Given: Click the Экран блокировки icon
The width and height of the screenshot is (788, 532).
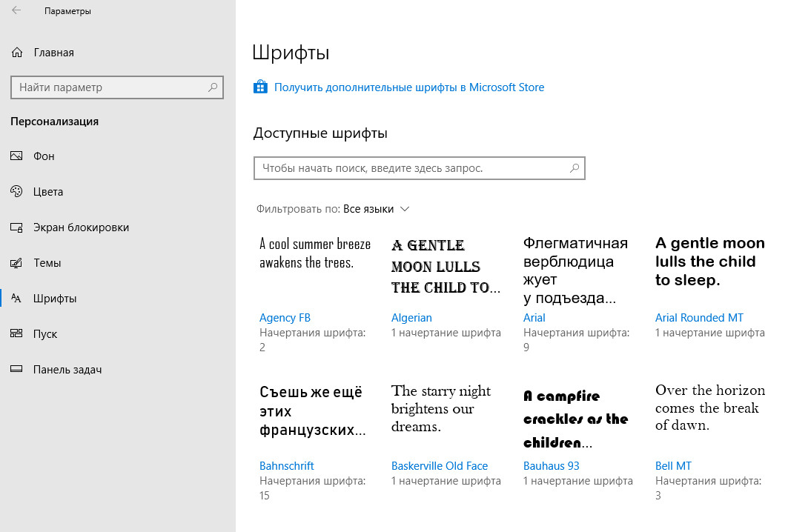Looking at the screenshot, I should pyautogui.click(x=16, y=227).
